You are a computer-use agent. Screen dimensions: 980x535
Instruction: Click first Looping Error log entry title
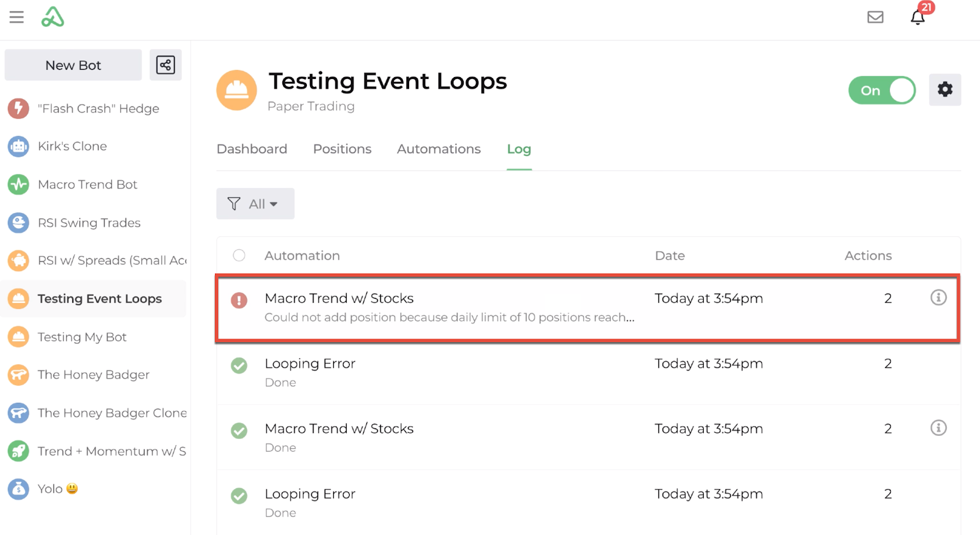310,364
